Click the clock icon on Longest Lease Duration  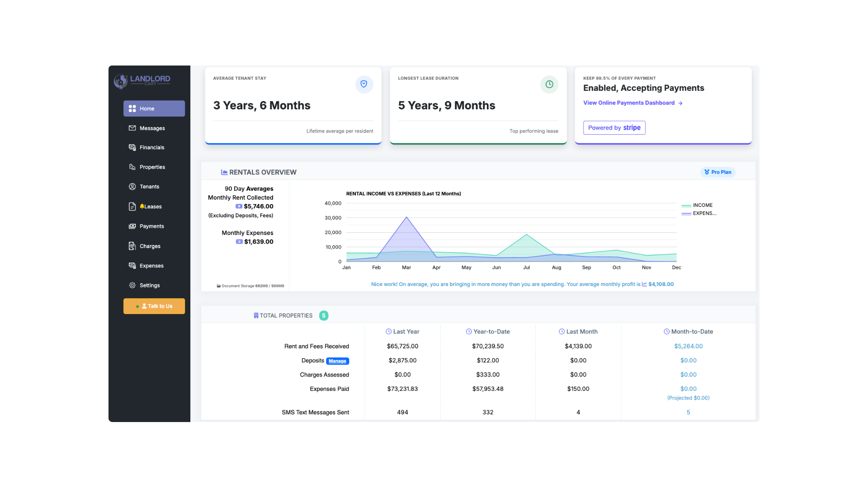(x=549, y=84)
